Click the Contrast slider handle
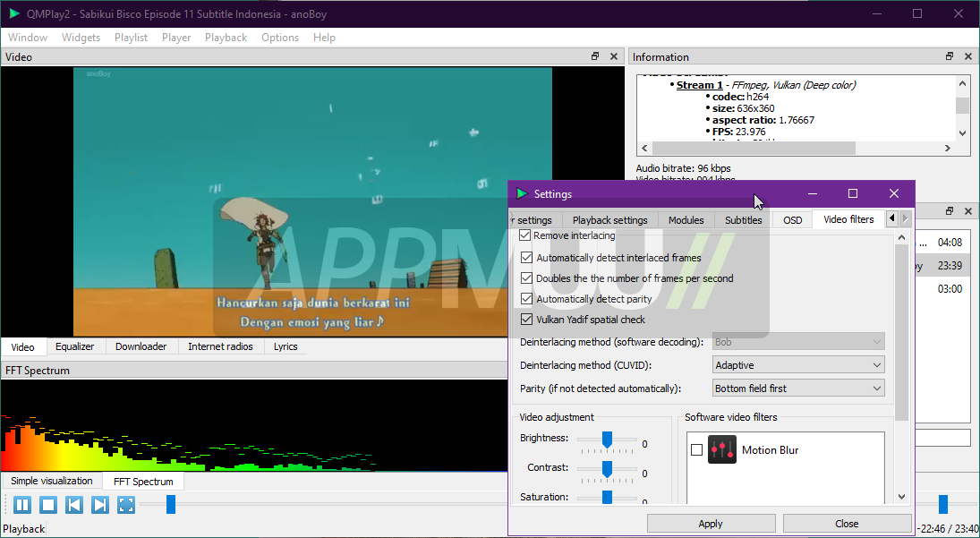The image size is (980, 538). click(x=607, y=469)
